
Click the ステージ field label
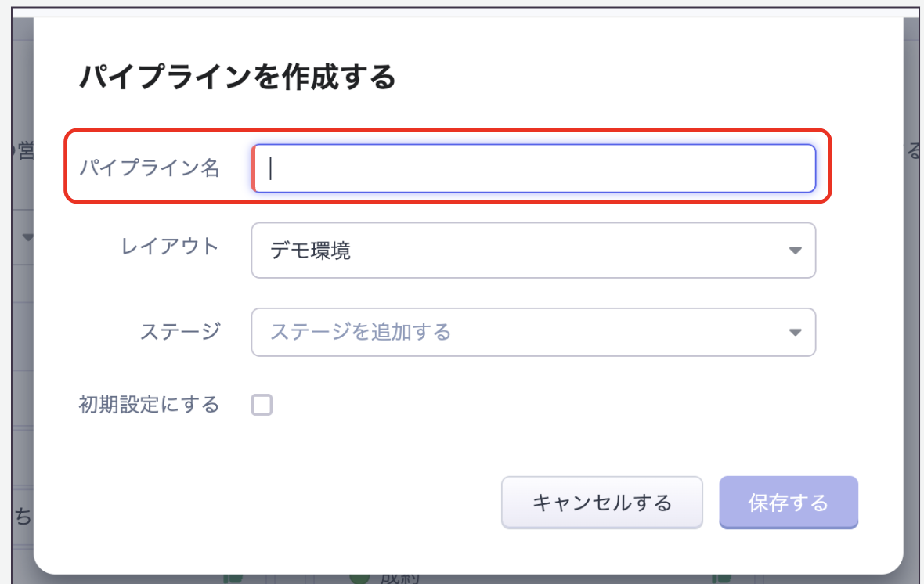[x=180, y=331]
